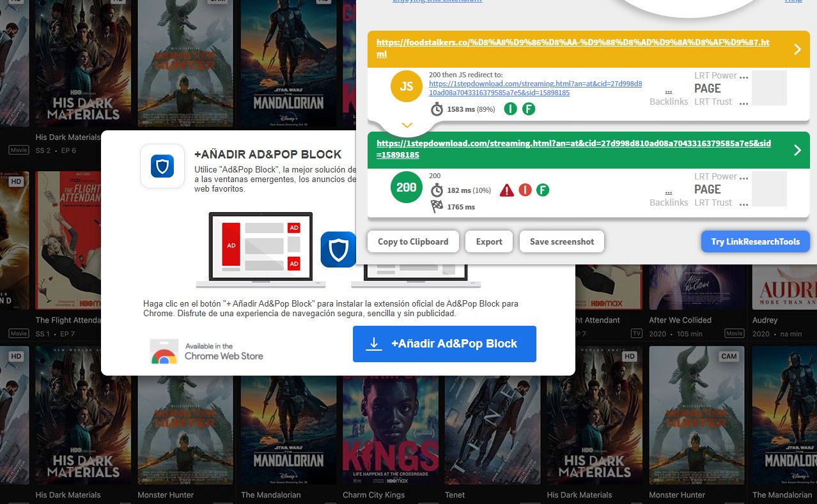
Task: Click the CAM badge on the bottom-row Monster Hunter poster
Action: pos(729,356)
